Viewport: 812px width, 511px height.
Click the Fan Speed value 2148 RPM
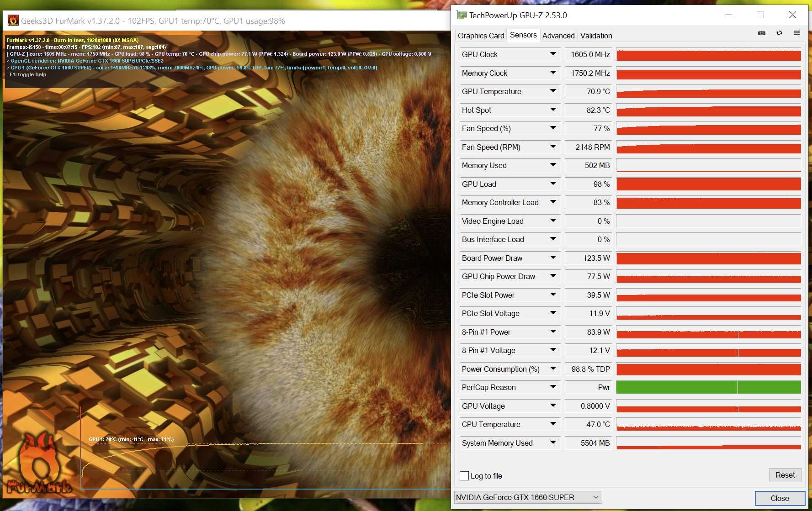point(589,147)
